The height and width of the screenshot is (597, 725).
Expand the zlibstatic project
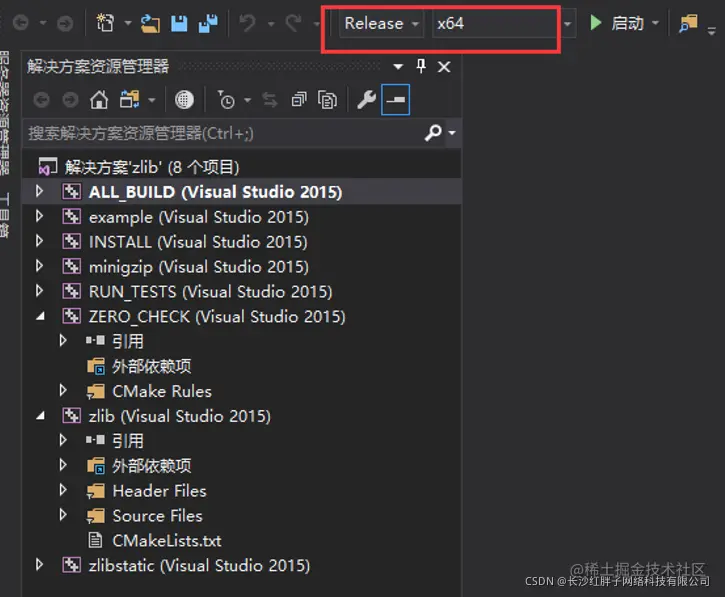pos(39,565)
